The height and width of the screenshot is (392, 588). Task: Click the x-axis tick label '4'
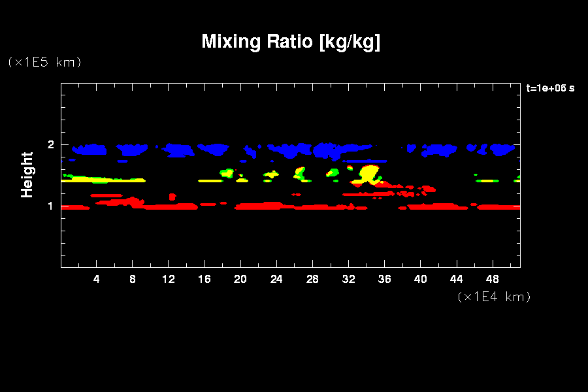97,279
